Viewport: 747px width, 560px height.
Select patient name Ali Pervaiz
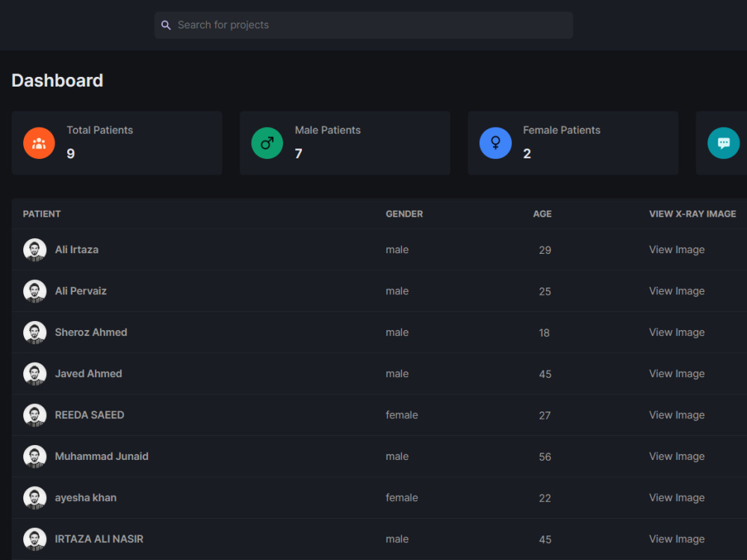coord(81,291)
